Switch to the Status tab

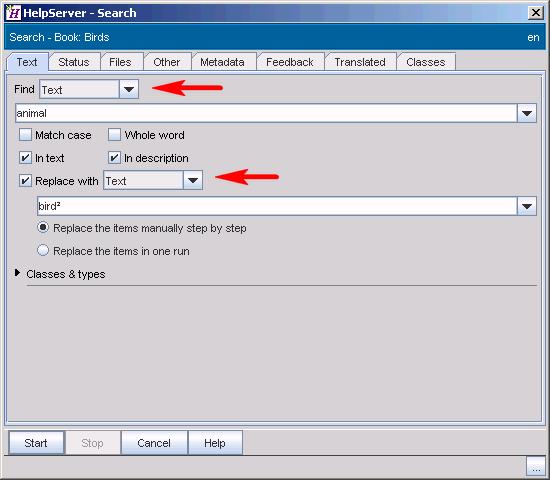[74, 62]
